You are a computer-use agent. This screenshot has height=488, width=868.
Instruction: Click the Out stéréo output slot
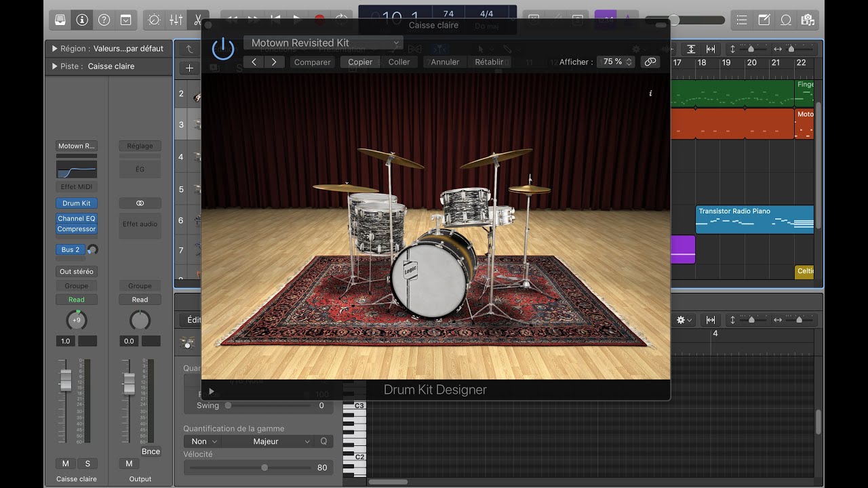[77, 271]
